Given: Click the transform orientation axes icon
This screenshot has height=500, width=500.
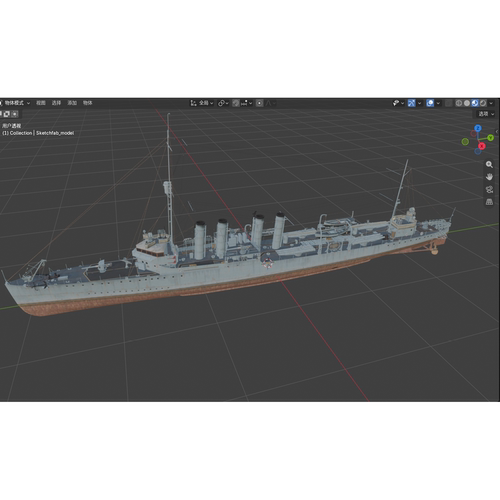Looking at the screenshot, I should pos(193,103).
